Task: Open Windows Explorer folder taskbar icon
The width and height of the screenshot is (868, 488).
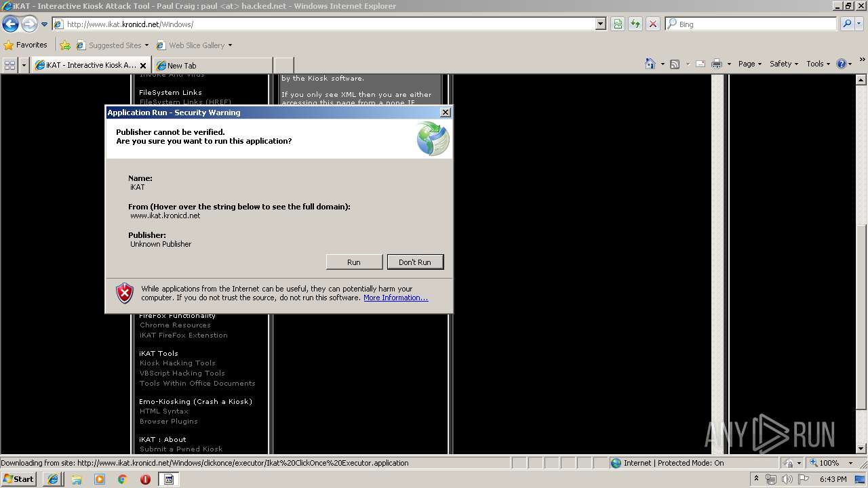Action: click(x=77, y=479)
